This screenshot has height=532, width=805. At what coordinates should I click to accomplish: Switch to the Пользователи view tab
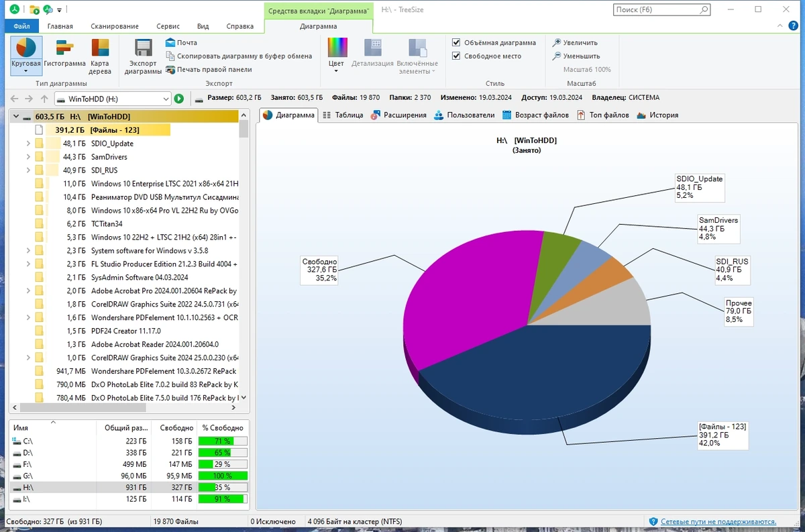pyautogui.click(x=464, y=115)
